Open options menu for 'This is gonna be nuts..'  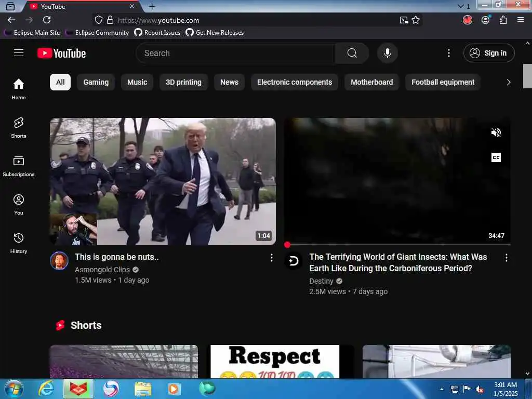pyautogui.click(x=271, y=258)
